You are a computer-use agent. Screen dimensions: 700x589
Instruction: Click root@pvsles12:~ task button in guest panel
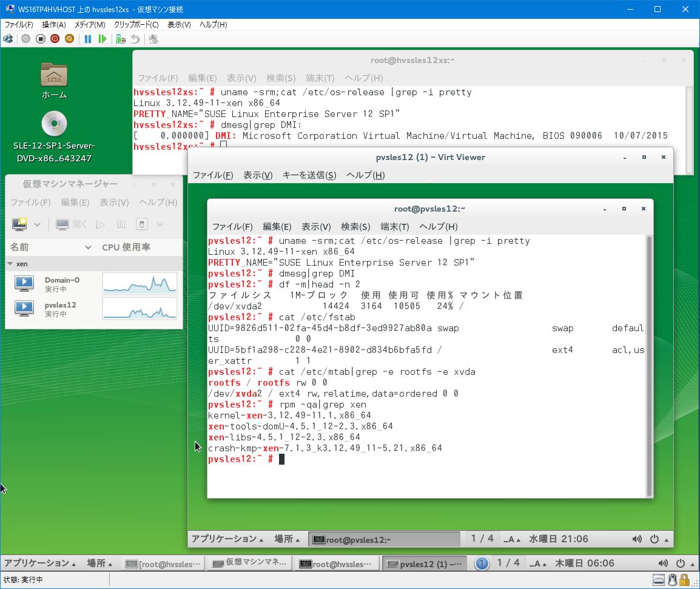point(385,539)
